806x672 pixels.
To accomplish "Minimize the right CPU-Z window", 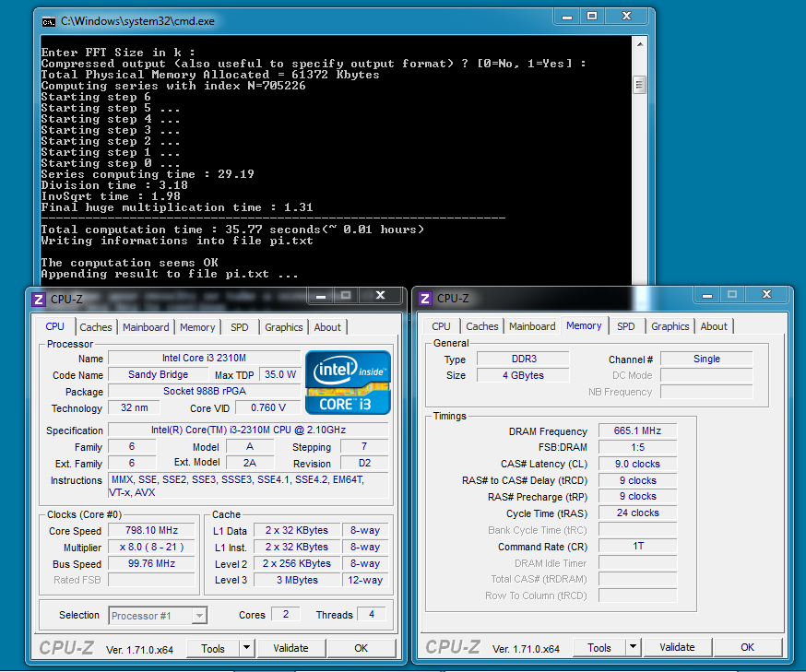I will (x=707, y=295).
